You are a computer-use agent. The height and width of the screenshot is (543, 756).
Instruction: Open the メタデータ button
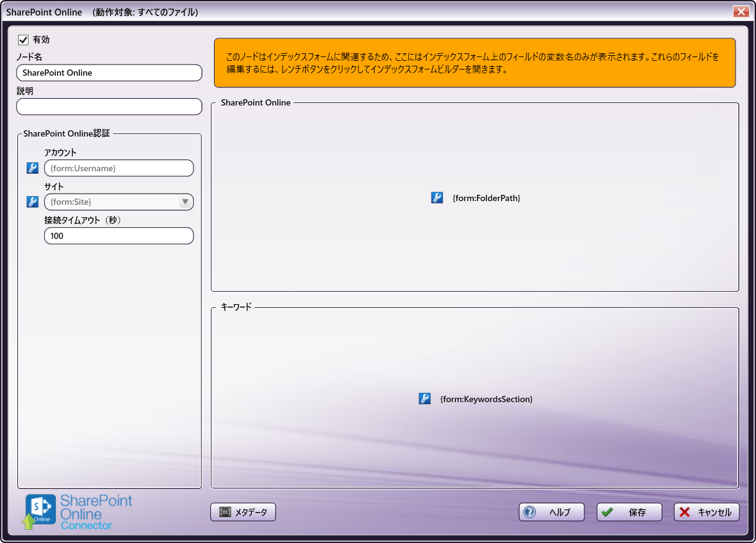[243, 512]
